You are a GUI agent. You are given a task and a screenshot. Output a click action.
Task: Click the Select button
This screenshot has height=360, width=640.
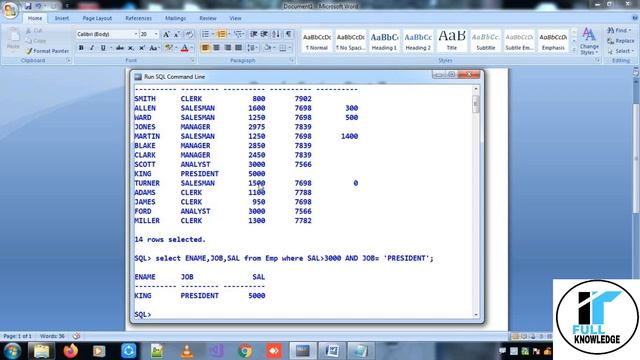pos(620,51)
